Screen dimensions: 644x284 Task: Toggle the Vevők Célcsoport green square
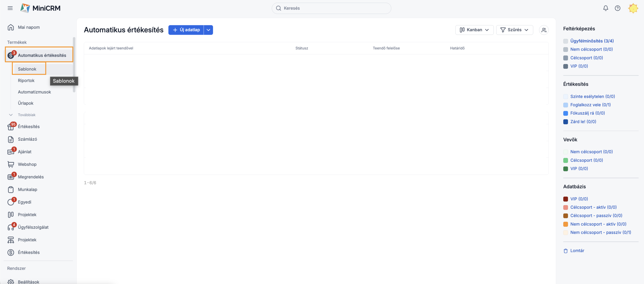[x=566, y=160]
